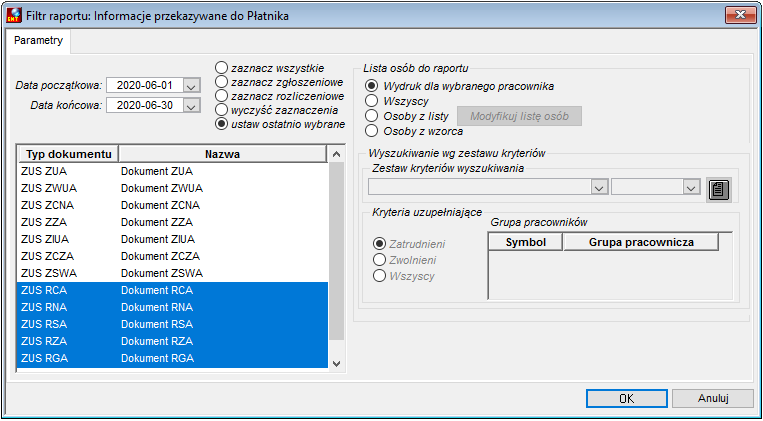Click 'Dokument RCA' name cell

[157, 291]
